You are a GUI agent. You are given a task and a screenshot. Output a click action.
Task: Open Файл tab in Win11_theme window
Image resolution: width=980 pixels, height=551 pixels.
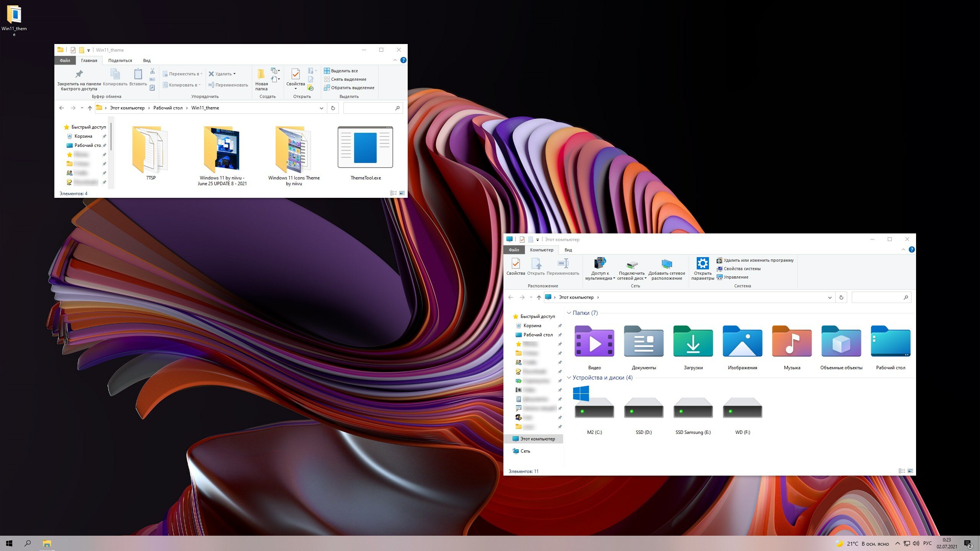click(x=65, y=60)
